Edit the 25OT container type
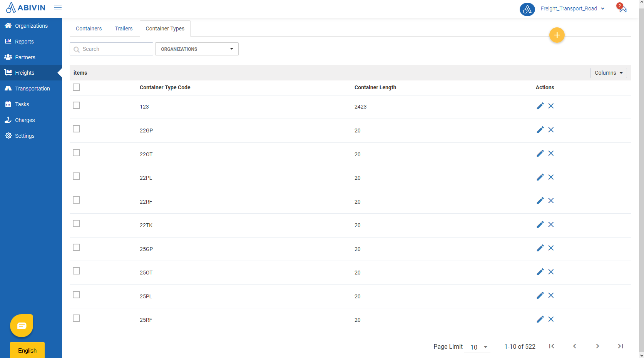This screenshot has height=358, width=644. click(540, 272)
